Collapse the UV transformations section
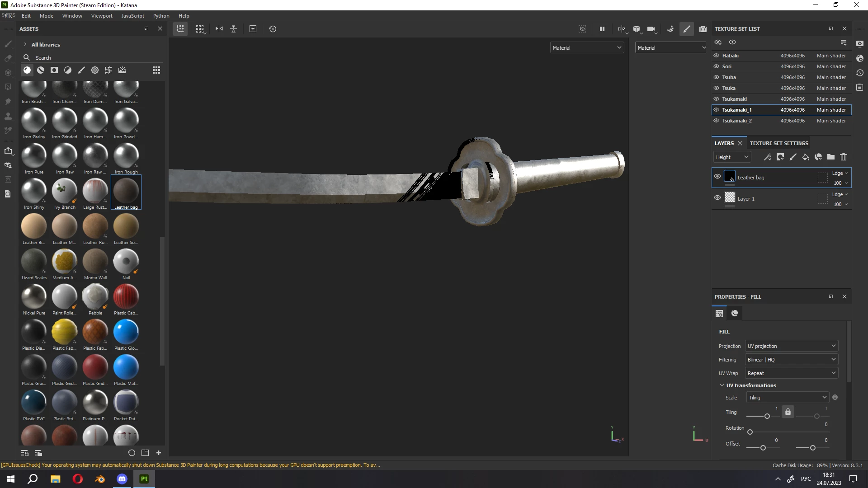 point(722,385)
